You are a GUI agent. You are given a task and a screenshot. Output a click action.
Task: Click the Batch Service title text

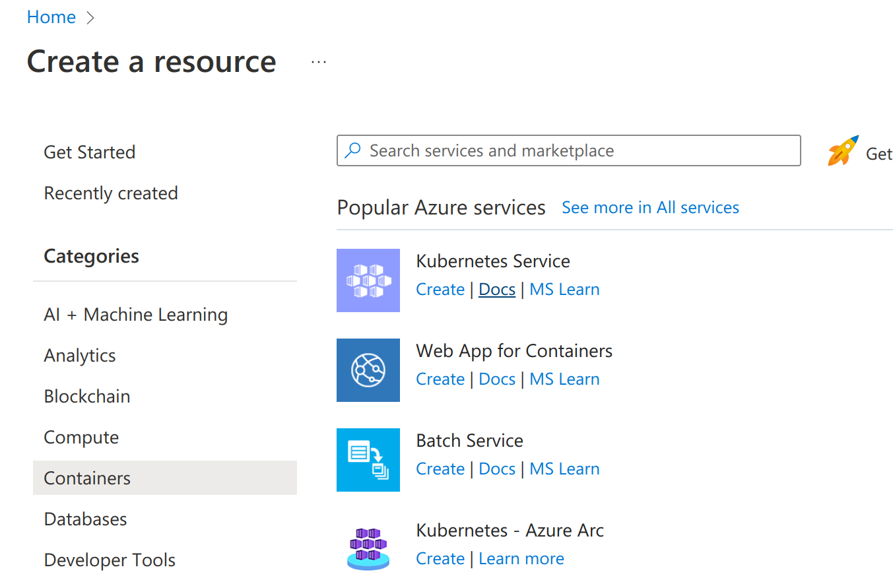(469, 441)
